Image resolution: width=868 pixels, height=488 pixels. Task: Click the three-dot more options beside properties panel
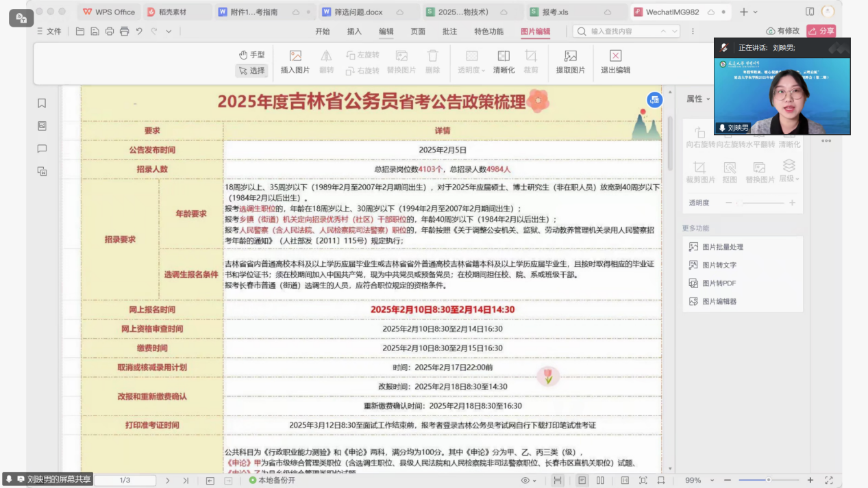coord(826,141)
